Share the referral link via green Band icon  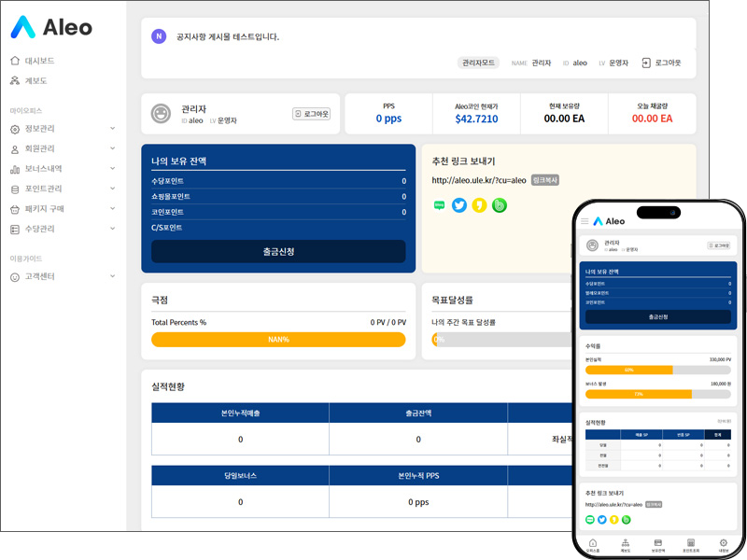pos(500,205)
